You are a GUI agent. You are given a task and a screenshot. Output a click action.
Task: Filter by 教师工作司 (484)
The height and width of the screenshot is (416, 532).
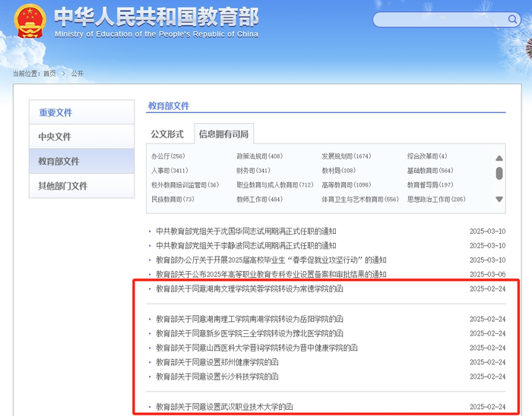260,199
